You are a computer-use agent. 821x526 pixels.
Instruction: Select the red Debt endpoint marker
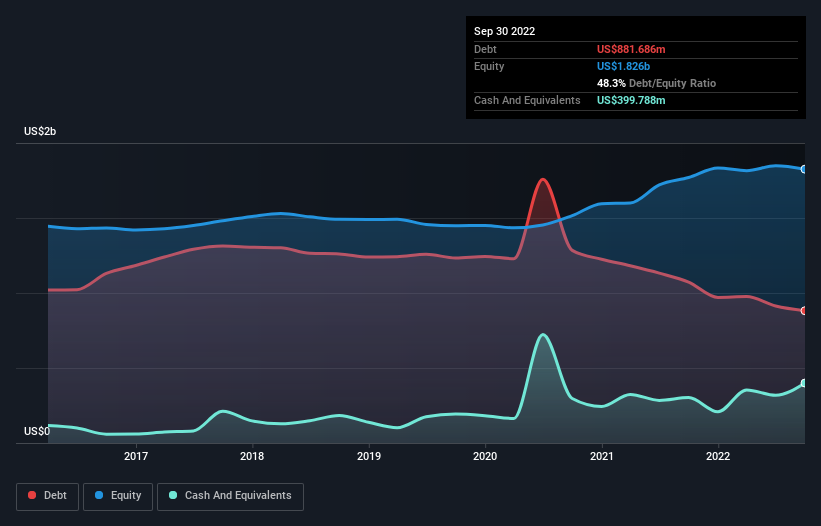(x=804, y=311)
